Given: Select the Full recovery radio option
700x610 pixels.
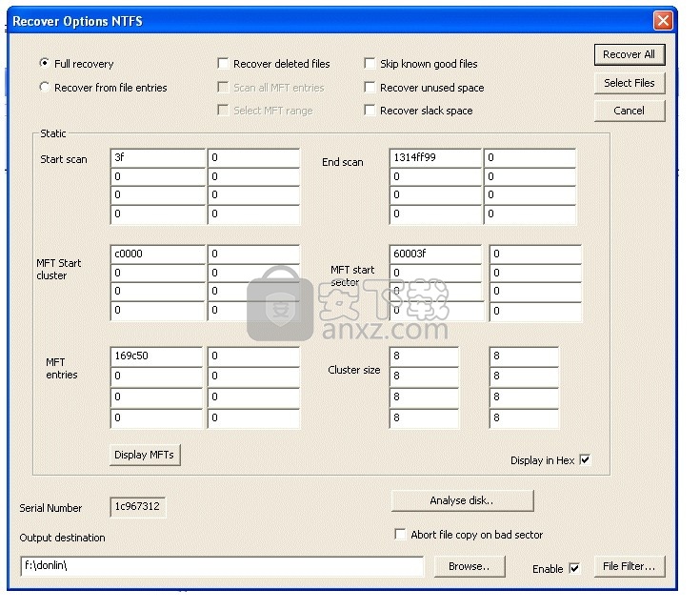Looking at the screenshot, I should [x=44, y=63].
